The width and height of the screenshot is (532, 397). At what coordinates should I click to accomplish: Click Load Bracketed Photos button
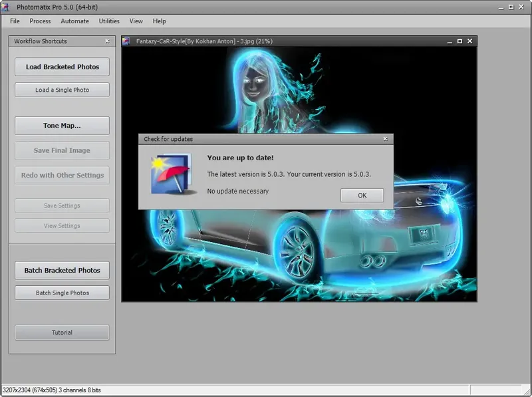pos(62,66)
